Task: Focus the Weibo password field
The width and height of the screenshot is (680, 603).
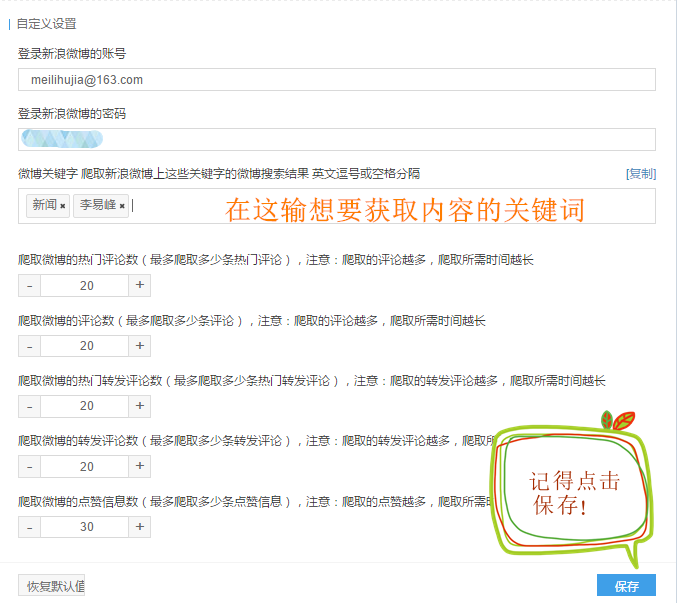Action: click(336, 139)
